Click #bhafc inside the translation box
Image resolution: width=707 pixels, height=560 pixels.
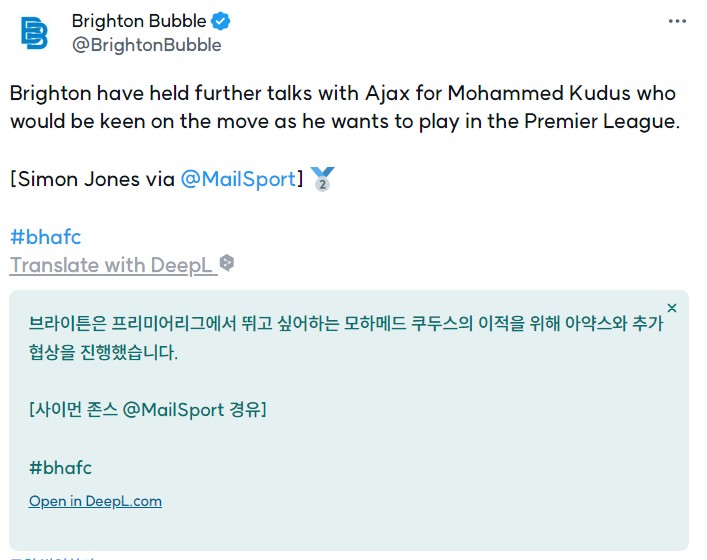[60, 468]
